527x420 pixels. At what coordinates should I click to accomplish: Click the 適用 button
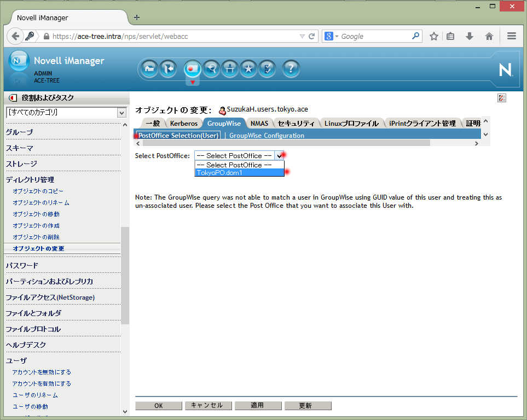[x=258, y=406]
